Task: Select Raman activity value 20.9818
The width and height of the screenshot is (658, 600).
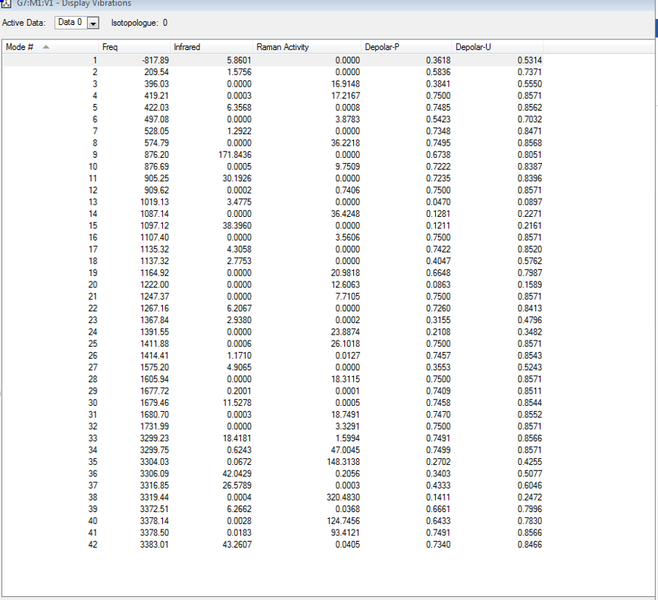Action: click(x=345, y=273)
